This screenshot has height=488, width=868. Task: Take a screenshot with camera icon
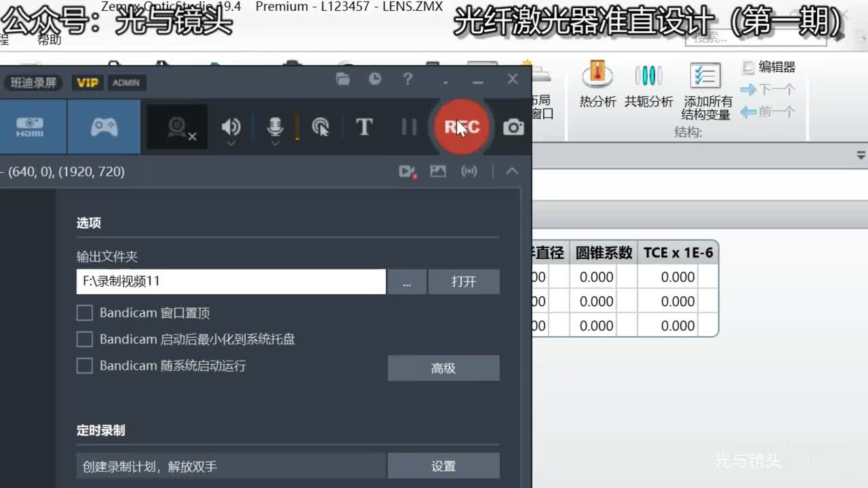click(513, 127)
